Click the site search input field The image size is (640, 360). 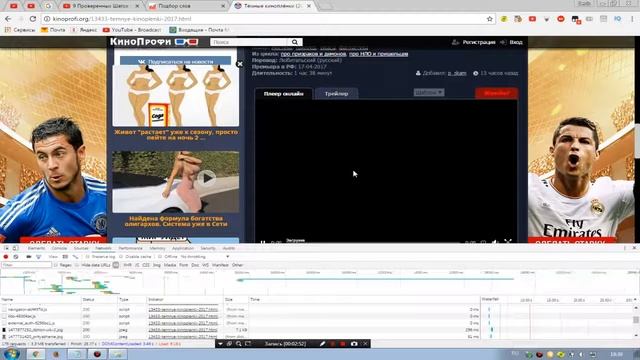[x=249, y=42]
